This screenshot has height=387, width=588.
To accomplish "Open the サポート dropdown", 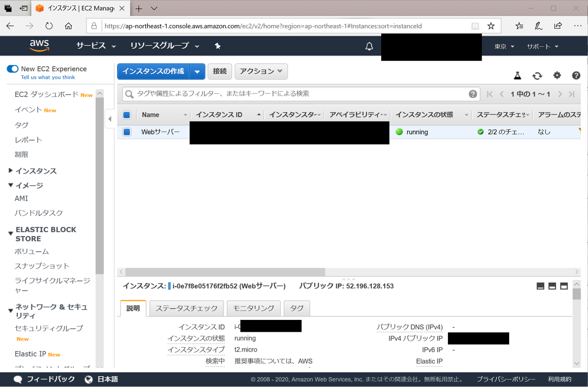I will tap(542, 46).
